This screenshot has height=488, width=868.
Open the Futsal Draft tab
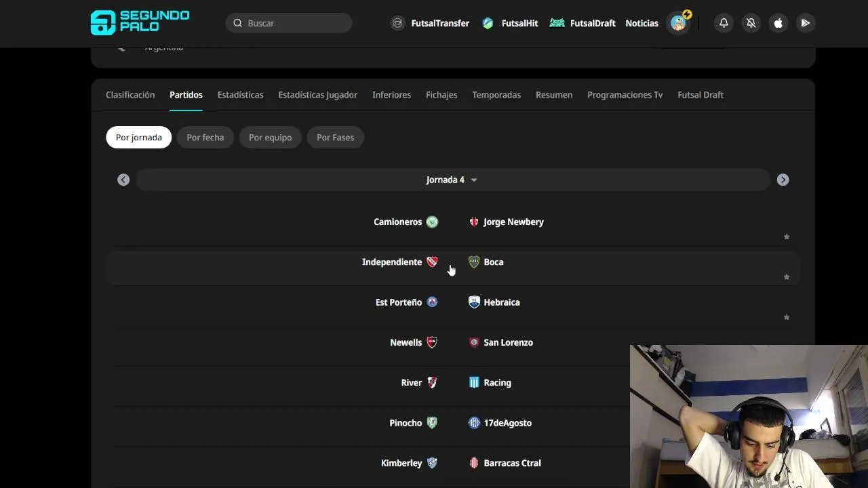(701, 95)
